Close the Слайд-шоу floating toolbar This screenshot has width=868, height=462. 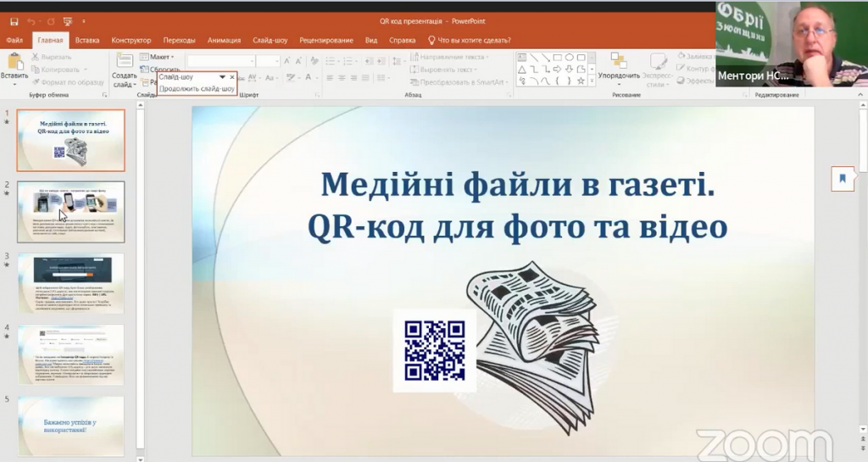(x=232, y=77)
